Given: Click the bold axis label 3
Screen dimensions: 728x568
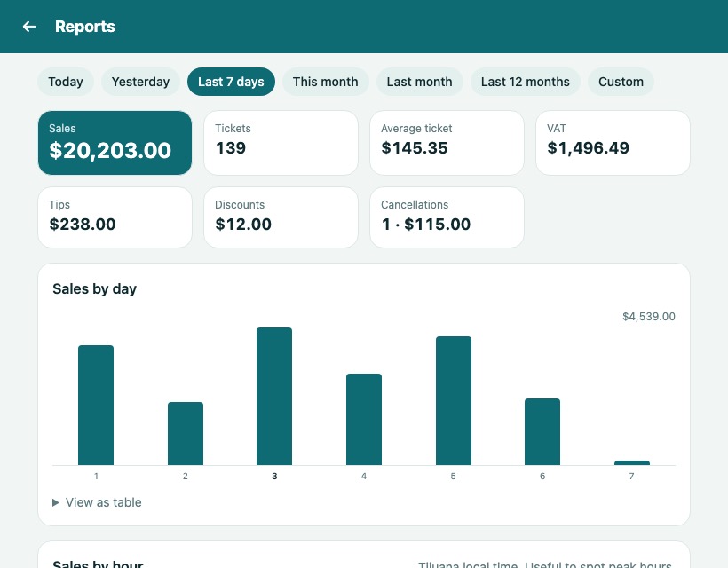Looking at the screenshot, I should tap(274, 476).
